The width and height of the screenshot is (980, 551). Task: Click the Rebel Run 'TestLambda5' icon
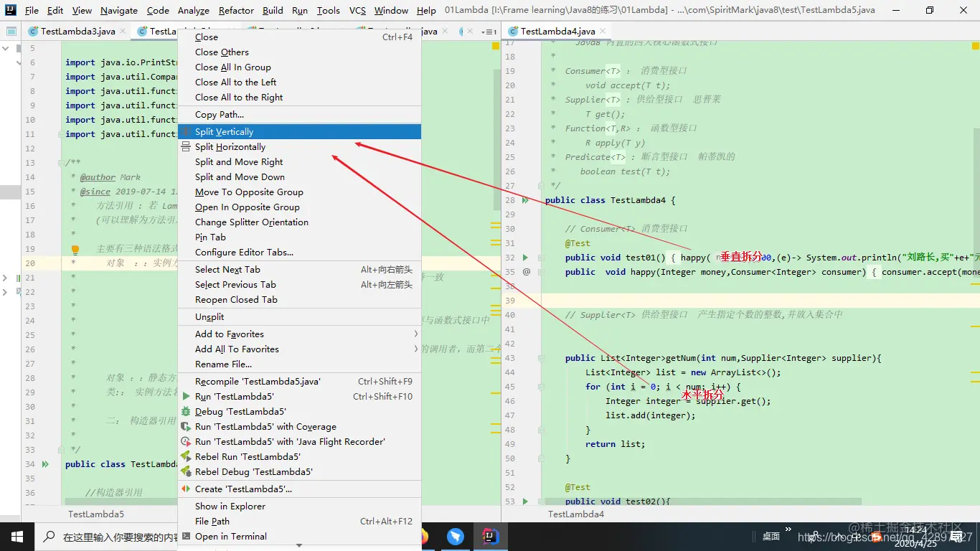point(187,457)
